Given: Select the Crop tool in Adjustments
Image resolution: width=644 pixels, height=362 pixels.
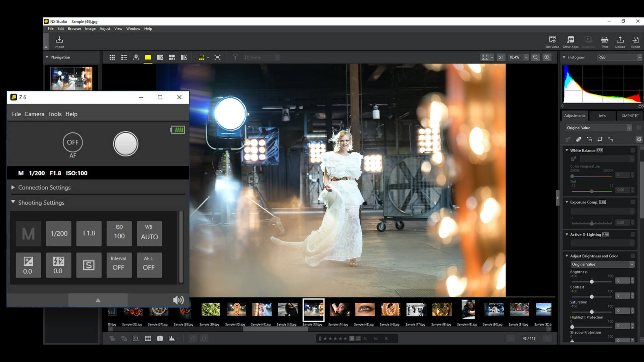Looking at the screenshot, I should coord(600,139).
